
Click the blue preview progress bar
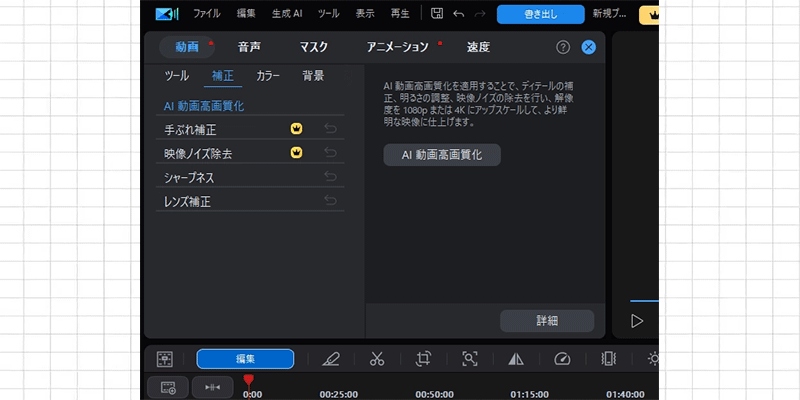coord(644,301)
